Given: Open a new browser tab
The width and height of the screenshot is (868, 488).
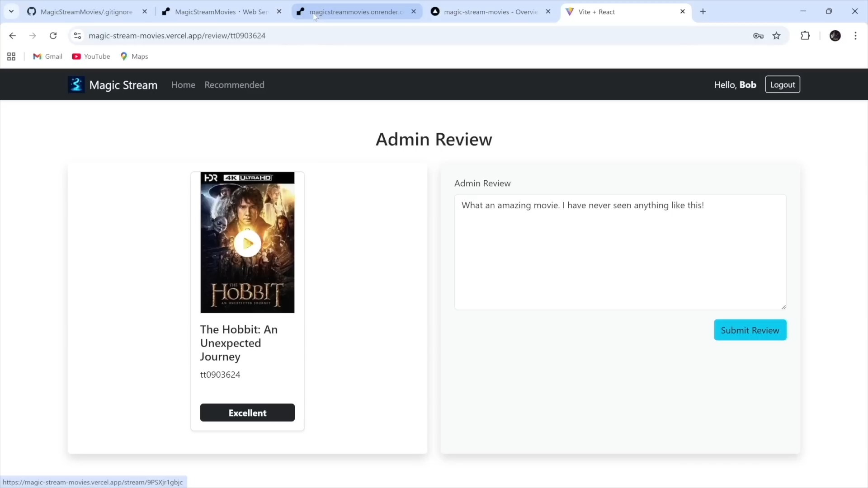Looking at the screenshot, I should click(703, 12).
